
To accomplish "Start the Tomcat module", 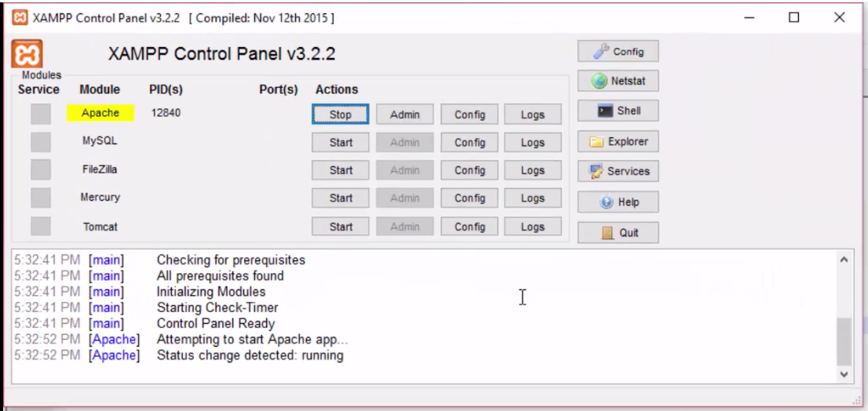I will click(341, 227).
